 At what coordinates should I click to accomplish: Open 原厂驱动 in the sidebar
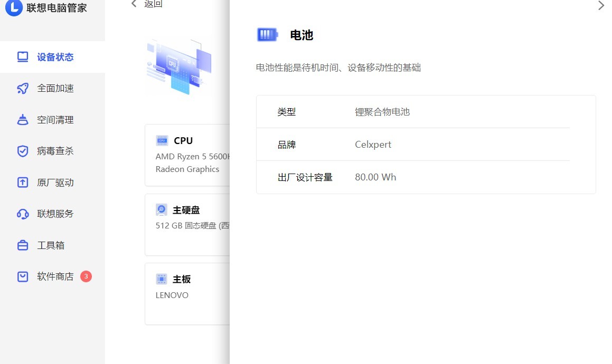(52, 182)
